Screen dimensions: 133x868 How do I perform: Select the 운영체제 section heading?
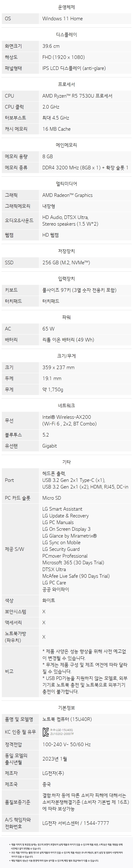pos(66,7)
